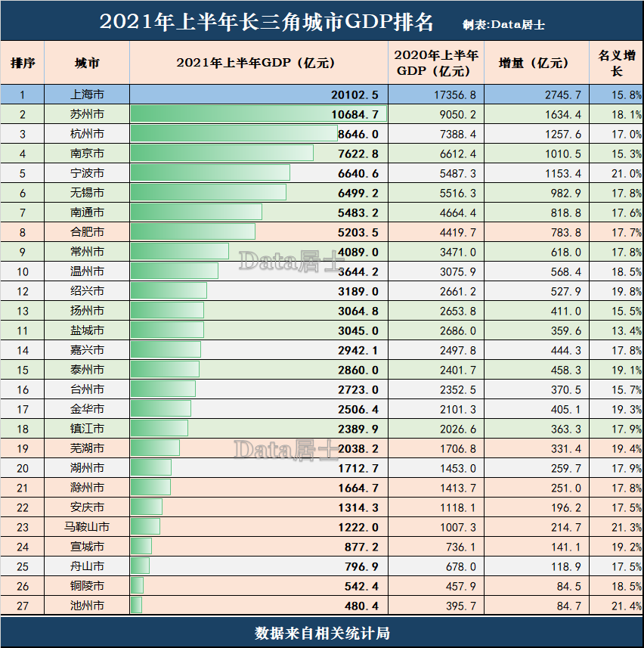Click the 名义增长 column header

point(616,63)
